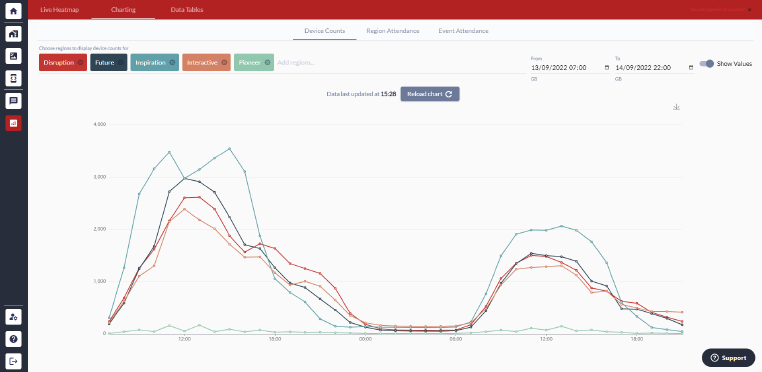Open the help question mark sidebar icon
Viewport: 762px width, 372px height.
pyautogui.click(x=14, y=339)
